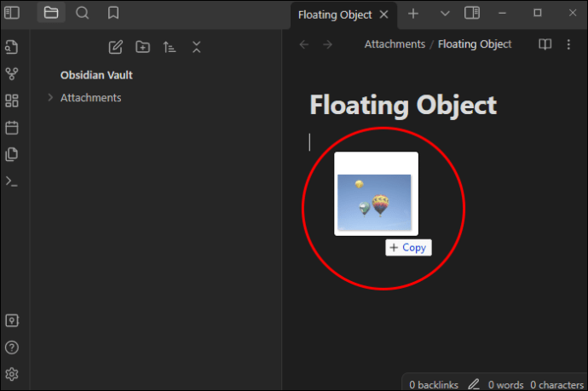Change the file sort order

pyautogui.click(x=169, y=47)
